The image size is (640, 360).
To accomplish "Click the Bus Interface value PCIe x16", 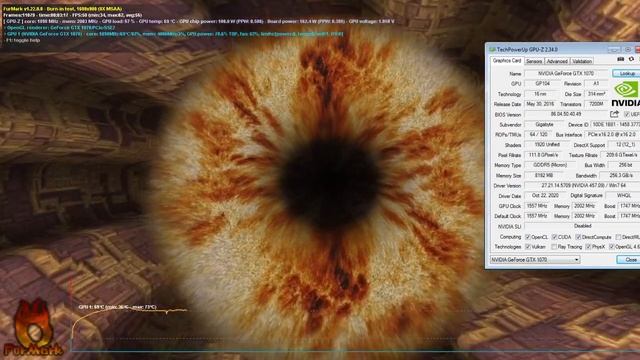I will 613,135.
